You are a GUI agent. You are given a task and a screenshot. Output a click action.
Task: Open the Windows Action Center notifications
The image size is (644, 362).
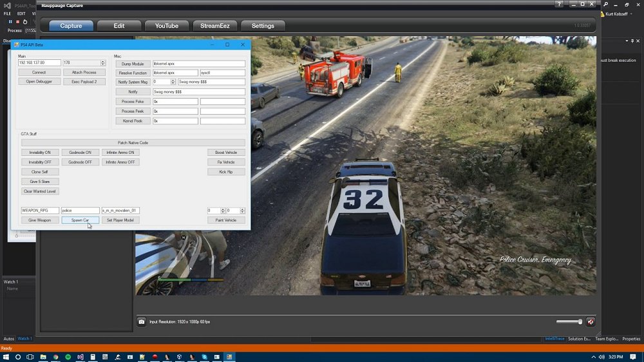(x=633, y=357)
